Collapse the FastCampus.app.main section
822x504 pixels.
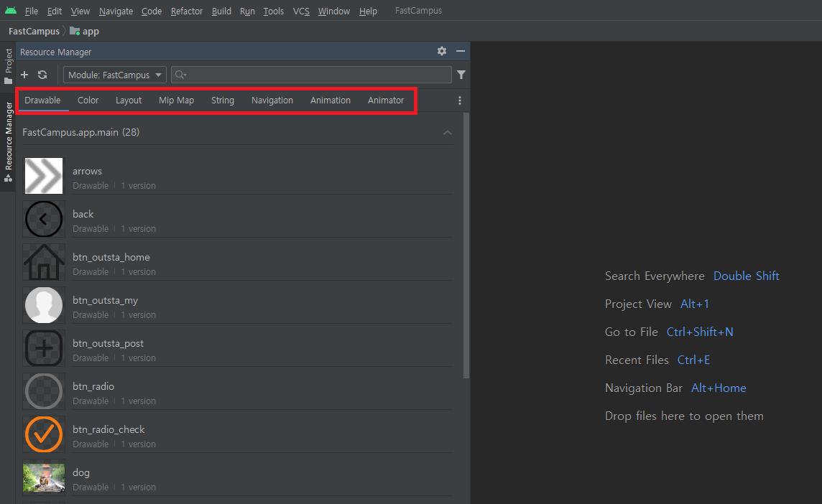click(447, 133)
